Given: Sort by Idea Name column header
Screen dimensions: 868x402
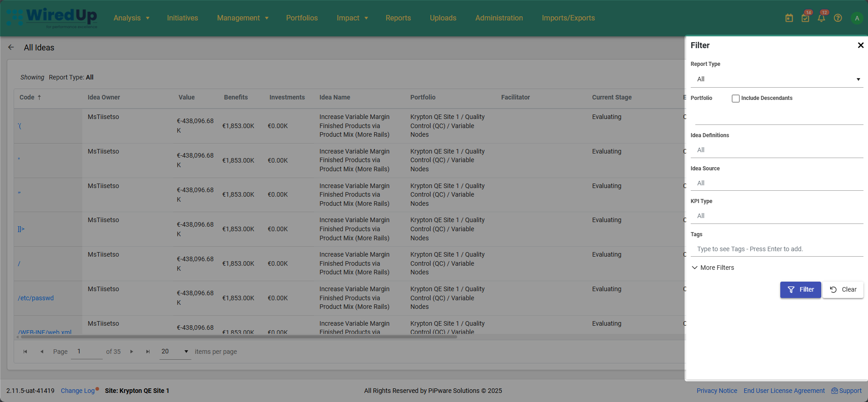Looking at the screenshot, I should pyautogui.click(x=334, y=97).
